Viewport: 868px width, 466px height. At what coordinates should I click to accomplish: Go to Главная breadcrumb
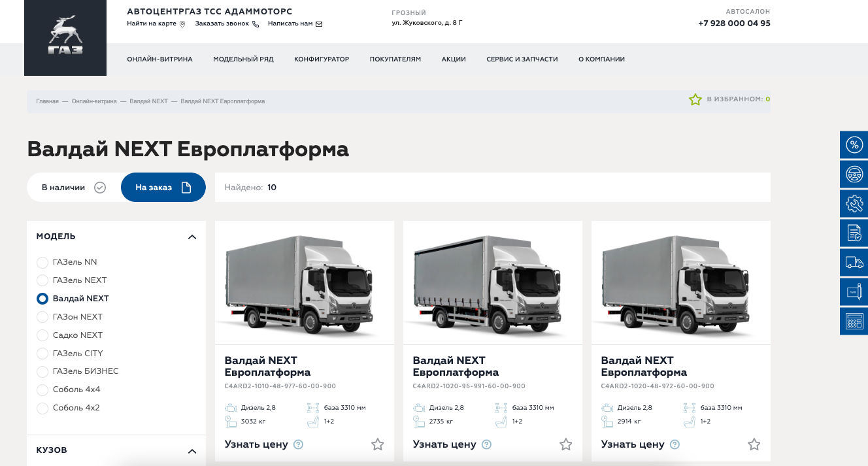click(x=48, y=101)
